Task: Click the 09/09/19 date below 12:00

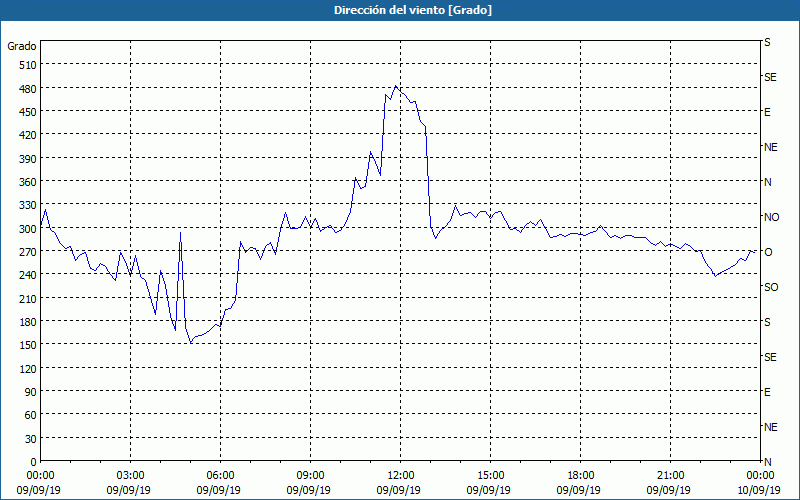Action: point(398,490)
